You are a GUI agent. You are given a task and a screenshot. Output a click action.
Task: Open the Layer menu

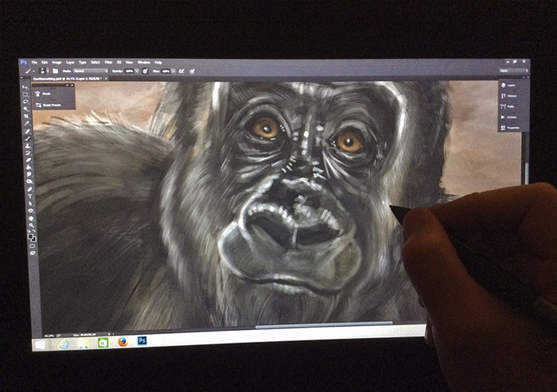70,62
